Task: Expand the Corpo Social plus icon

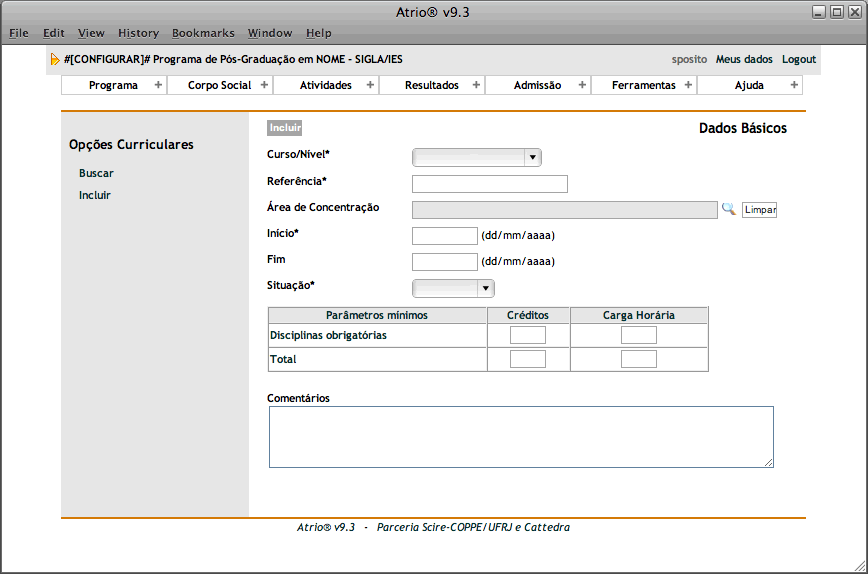Action: tap(264, 85)
